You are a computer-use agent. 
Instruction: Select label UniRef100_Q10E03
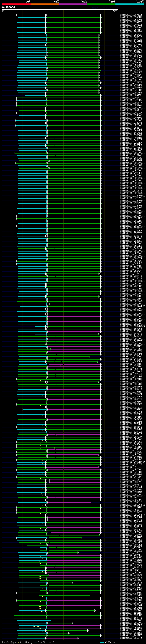tap(131, 50)
